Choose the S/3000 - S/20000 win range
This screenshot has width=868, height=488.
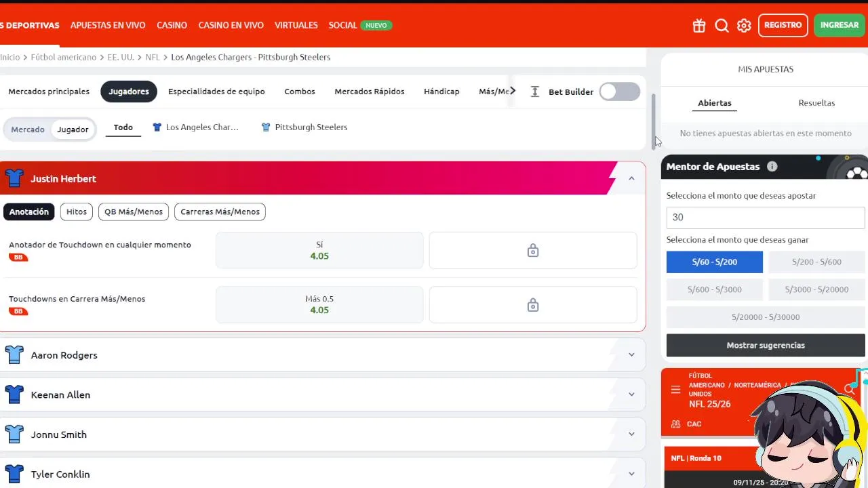pyautogui.click(x=816, y=289)
